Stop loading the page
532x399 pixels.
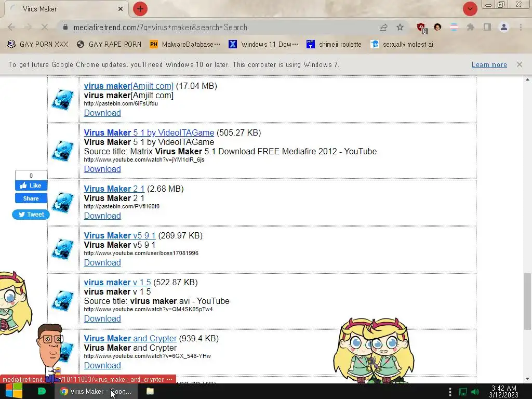(x=45, y=27)
